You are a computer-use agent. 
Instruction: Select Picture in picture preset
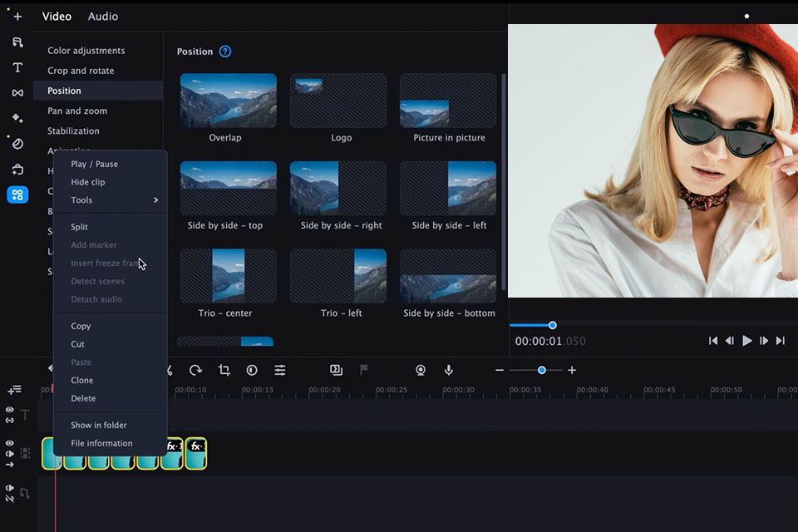click(x=448, y=101)
